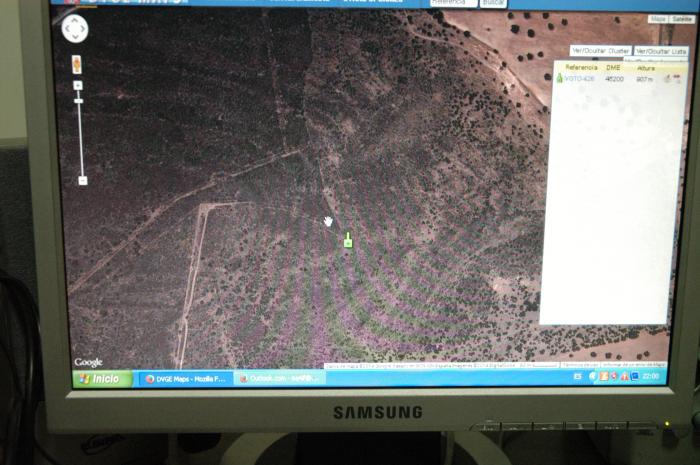
Task: Click the DME column header
Action: (613, 67)
